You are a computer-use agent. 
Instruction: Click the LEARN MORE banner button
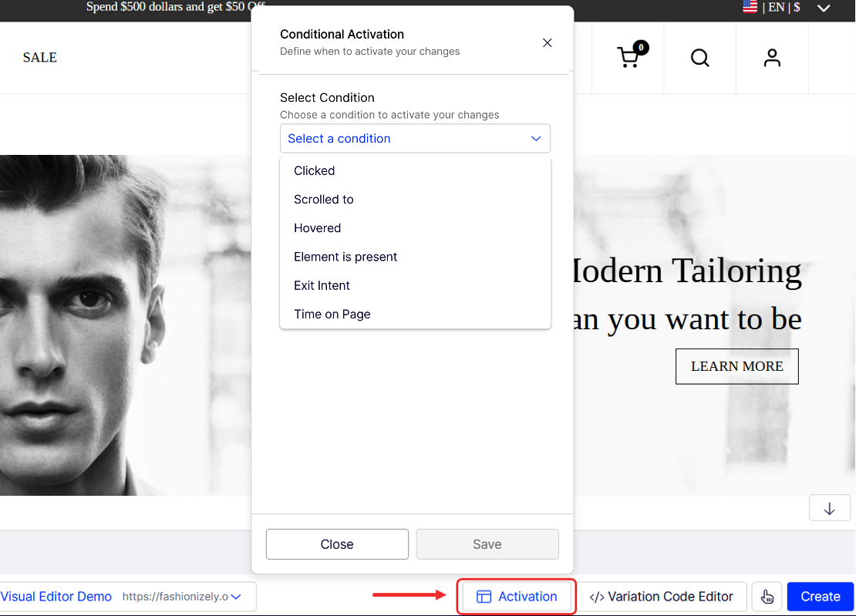coord(736,367)
